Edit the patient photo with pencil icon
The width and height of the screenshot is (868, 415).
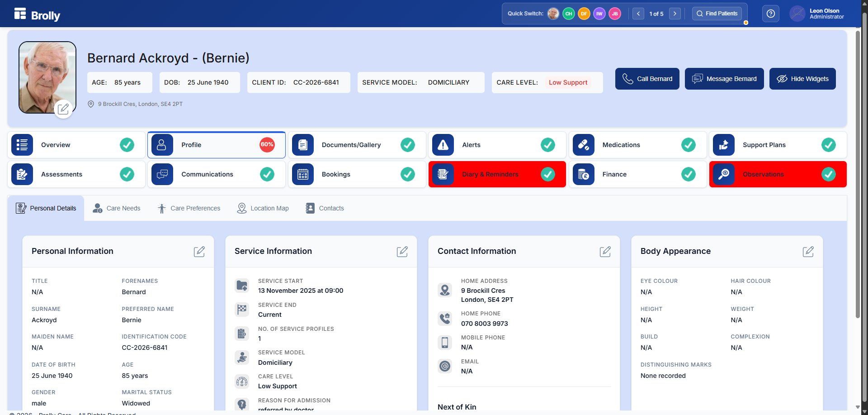63,109
